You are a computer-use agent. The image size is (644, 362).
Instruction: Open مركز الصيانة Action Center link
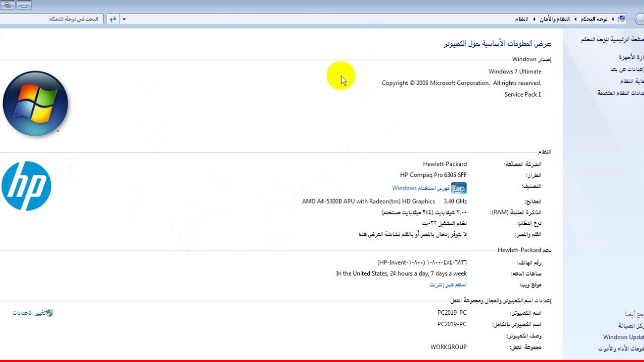(631, 326)
